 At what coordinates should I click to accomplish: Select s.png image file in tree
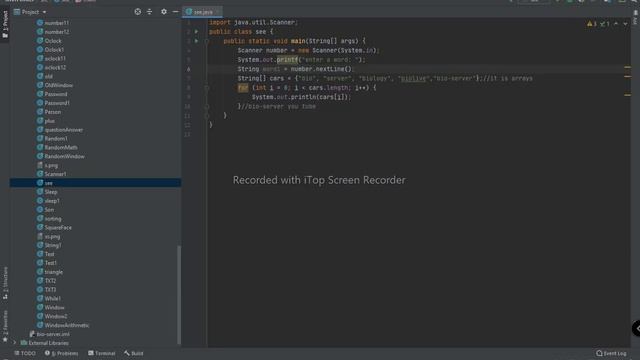(47, 165)
